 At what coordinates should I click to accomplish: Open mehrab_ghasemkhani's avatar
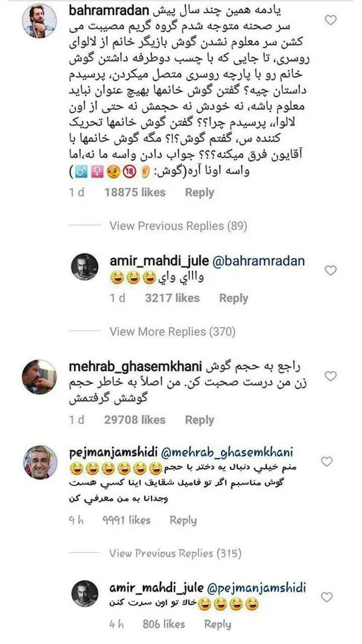[39, 377]
